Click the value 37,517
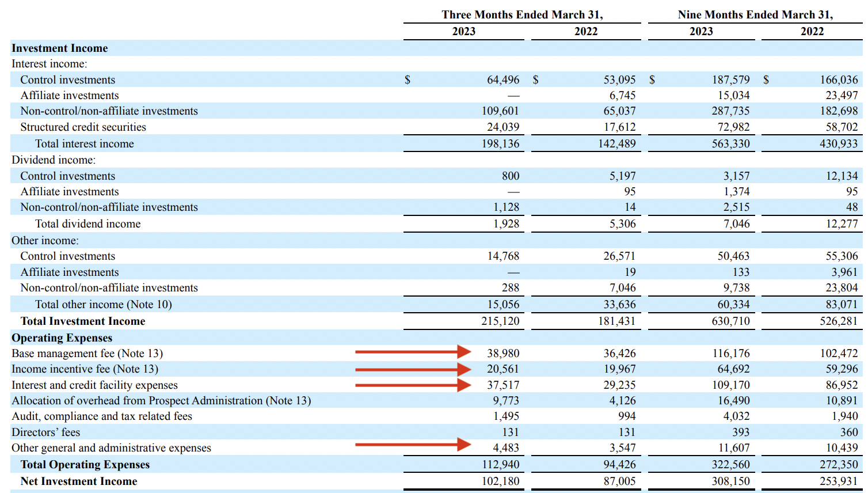868x493 pixels. 503,385
